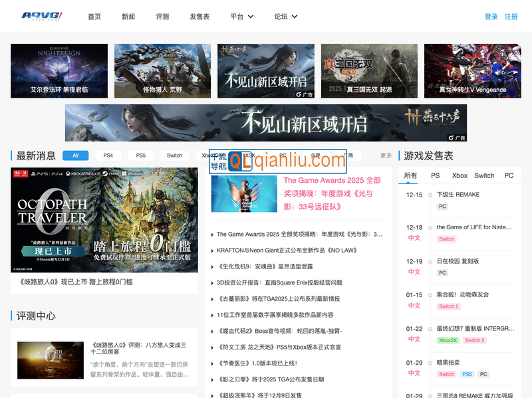
Task: Click the QL qianliu.com logo overlay
Action: pyautogui.click(x=278, y=161)
